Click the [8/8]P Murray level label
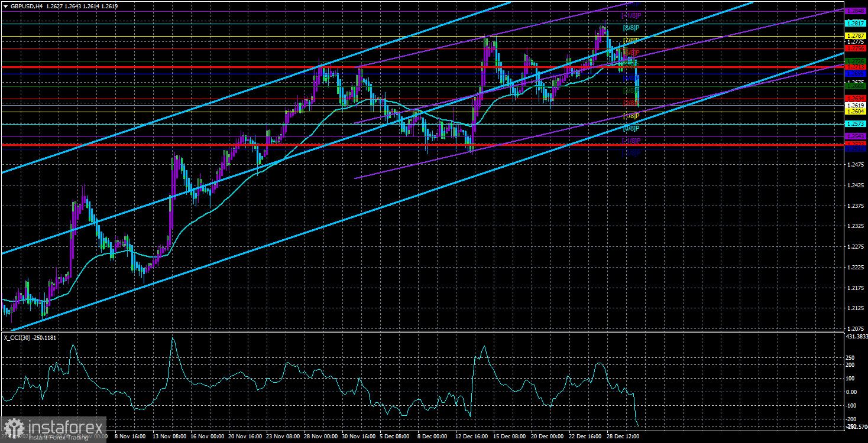868x443 pixels. click(631, 28)
